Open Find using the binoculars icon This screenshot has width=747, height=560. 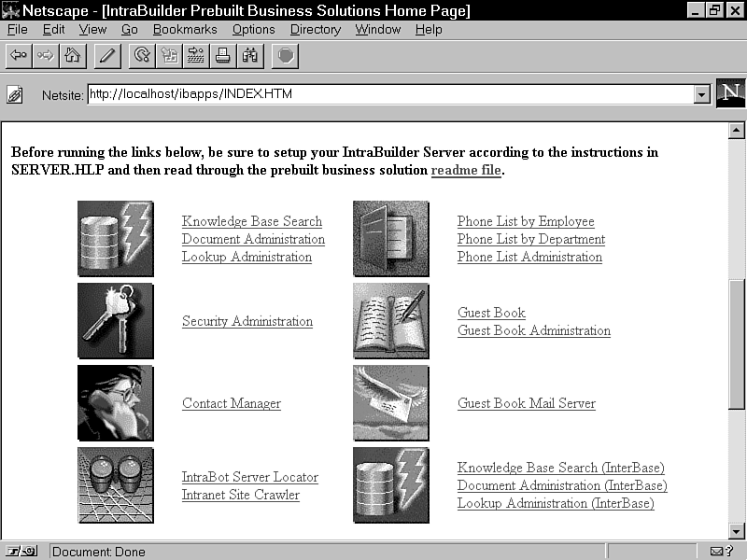[250, 56]
